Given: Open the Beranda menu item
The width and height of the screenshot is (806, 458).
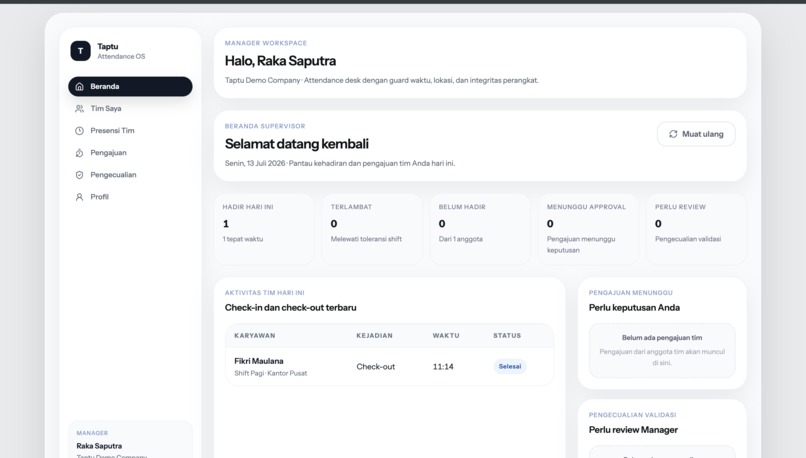Looking at the screenshot, I should point(130,86).
